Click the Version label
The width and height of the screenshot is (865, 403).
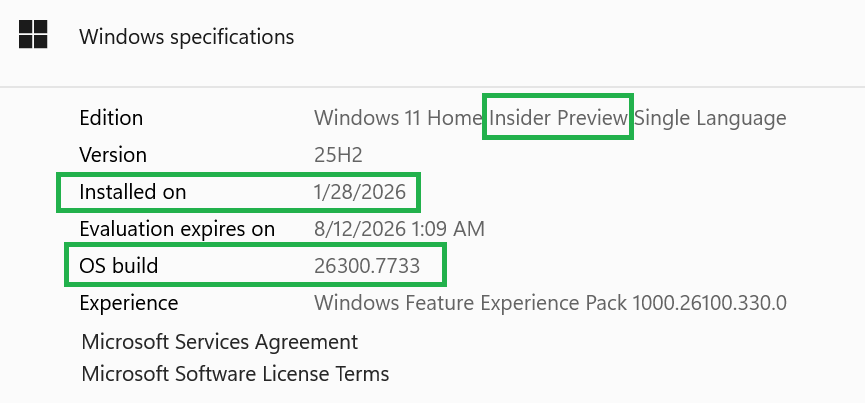pos(113,155)
